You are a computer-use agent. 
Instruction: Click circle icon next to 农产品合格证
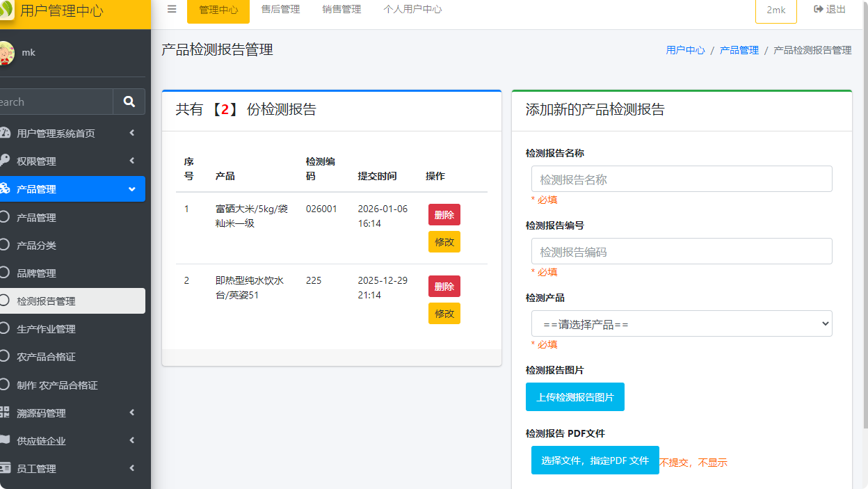[x=5, y=356]
